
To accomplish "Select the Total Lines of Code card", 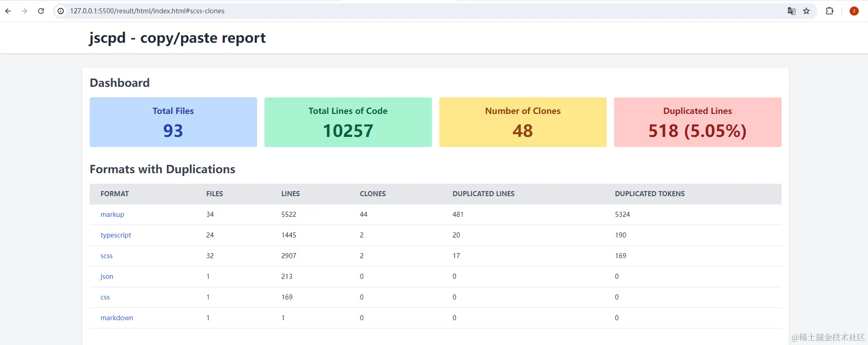I will [x=348, y=122].
